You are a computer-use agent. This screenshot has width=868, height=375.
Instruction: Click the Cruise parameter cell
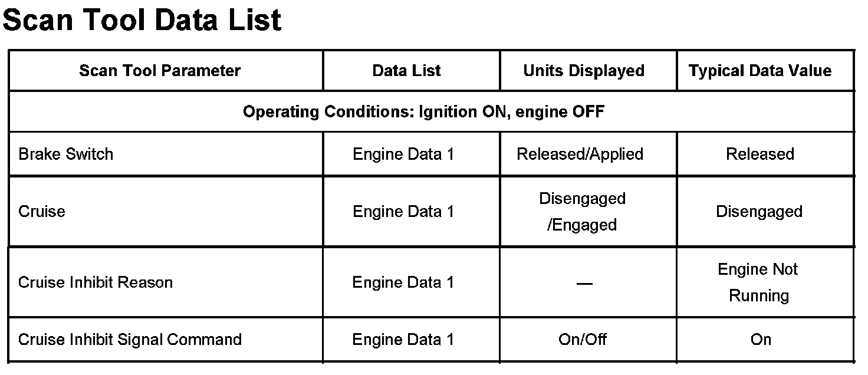pos(42,211)
